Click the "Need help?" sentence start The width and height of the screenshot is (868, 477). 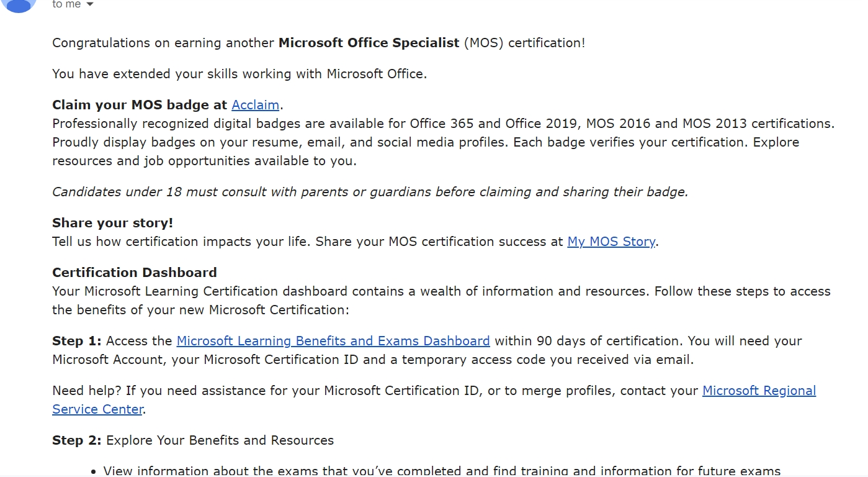point(87,391)
